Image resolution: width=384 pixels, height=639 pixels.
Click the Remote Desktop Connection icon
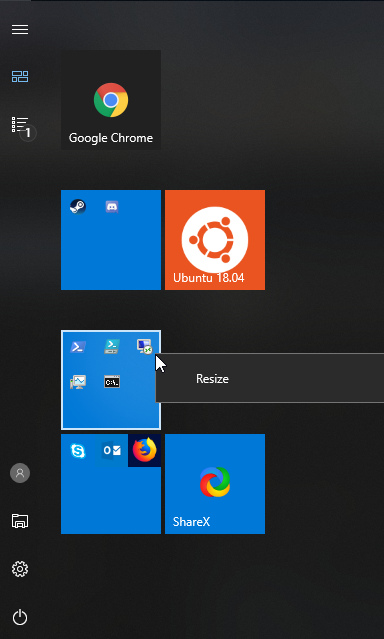pyautogui.click(x=144, y=347)
